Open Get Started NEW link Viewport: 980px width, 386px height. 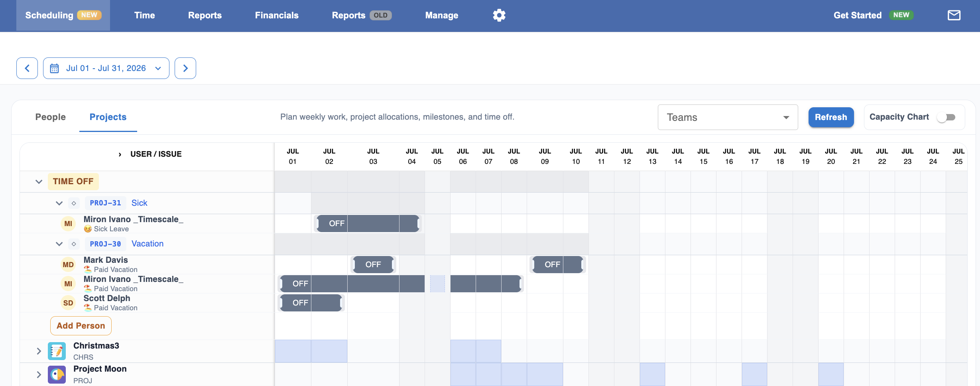point(873,15)
